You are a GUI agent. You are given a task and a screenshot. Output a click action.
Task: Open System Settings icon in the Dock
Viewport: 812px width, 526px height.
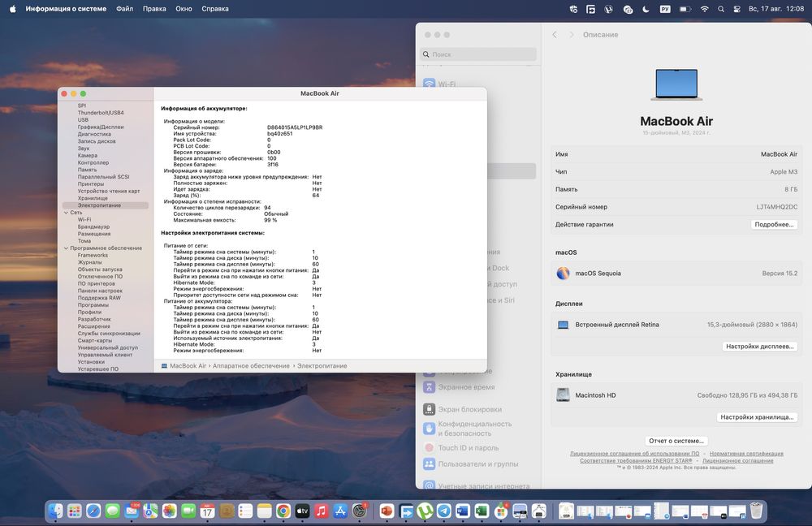tap(360, 511)
